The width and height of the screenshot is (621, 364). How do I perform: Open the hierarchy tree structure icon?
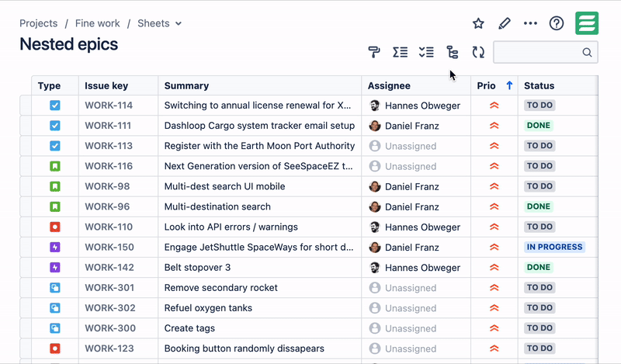click(x=453, y=52)
